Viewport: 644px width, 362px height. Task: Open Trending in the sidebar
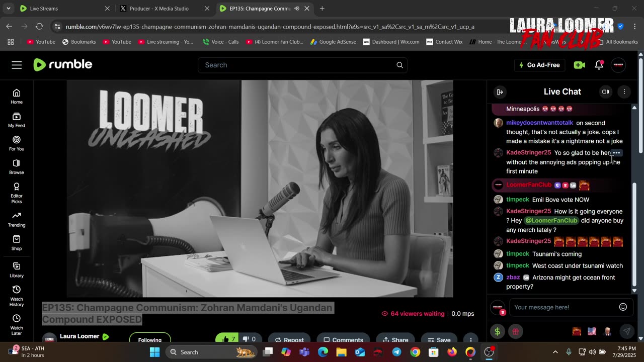click(x=17, y=220)
